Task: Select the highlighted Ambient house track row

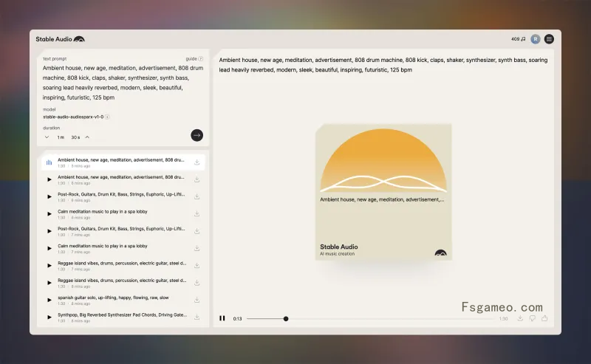Action: pyautogui.click(x=123, y=162)
